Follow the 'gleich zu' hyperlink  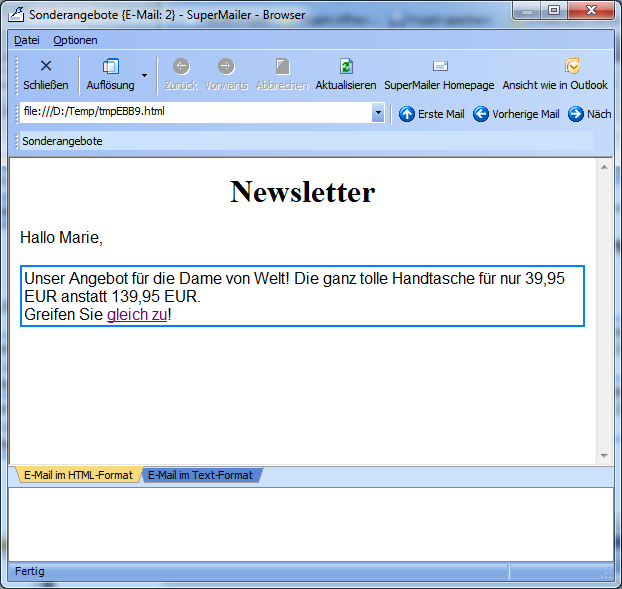(x=137, y=315)
